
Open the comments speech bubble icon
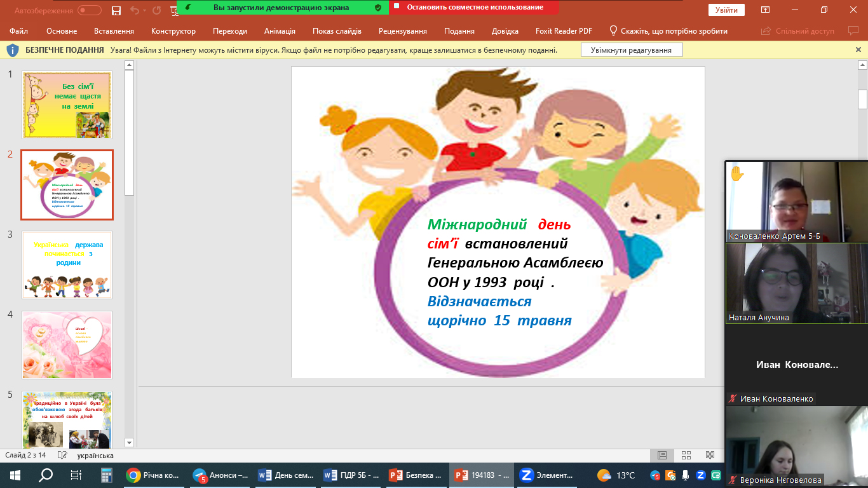pos(853,30)
